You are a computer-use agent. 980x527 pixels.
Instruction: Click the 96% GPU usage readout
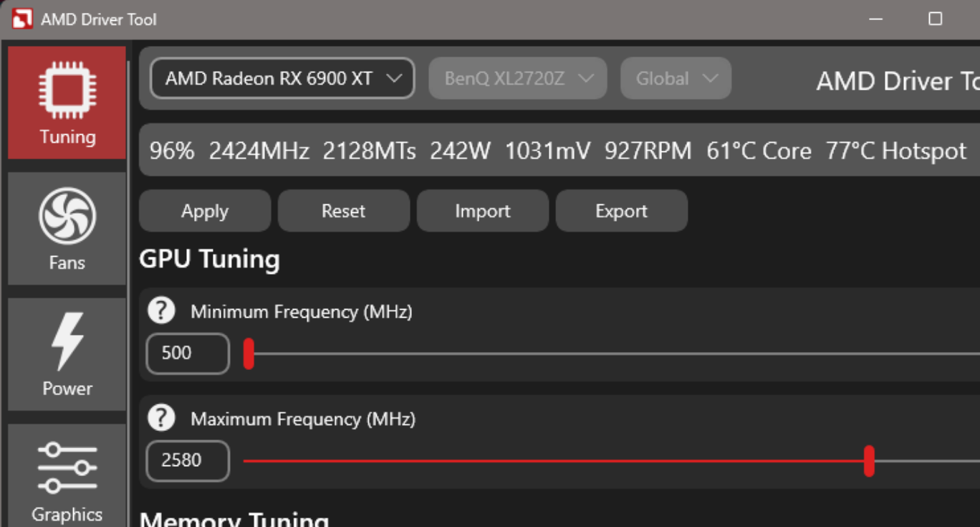[170, 151]
